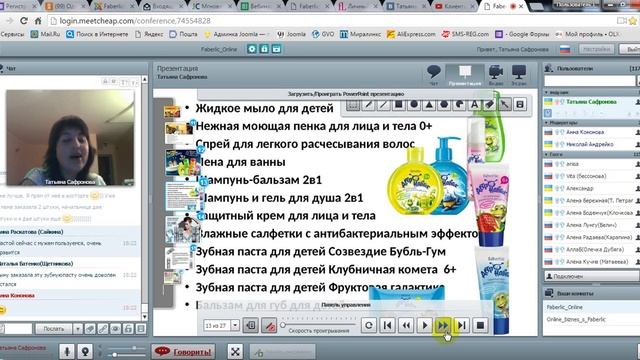Click the Послать send button
The width and height of the screenshot is (640, 360).
pyautogui.click(x=53, y=329)
